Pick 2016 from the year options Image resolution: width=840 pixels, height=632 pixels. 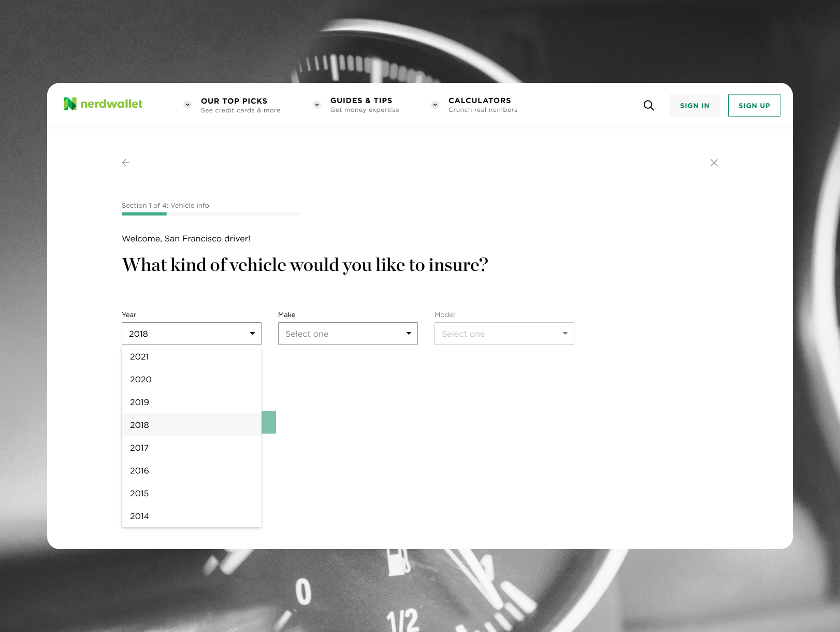point(192,470)
